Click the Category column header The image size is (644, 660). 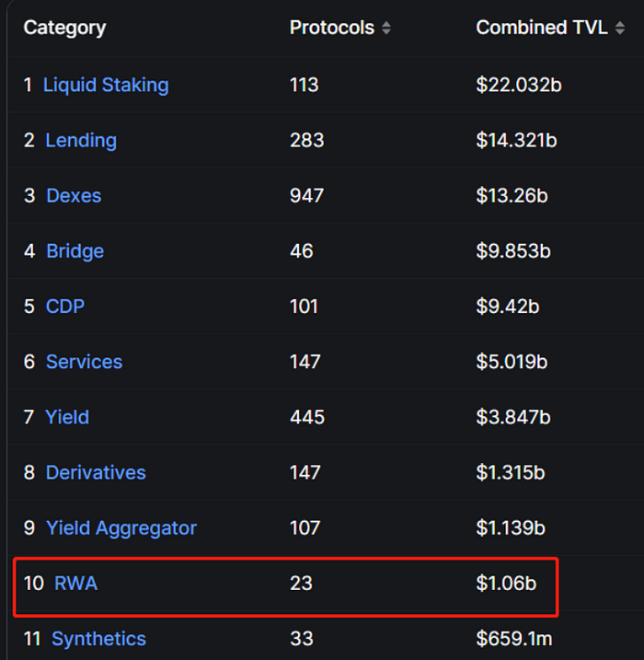click(64, 28)
